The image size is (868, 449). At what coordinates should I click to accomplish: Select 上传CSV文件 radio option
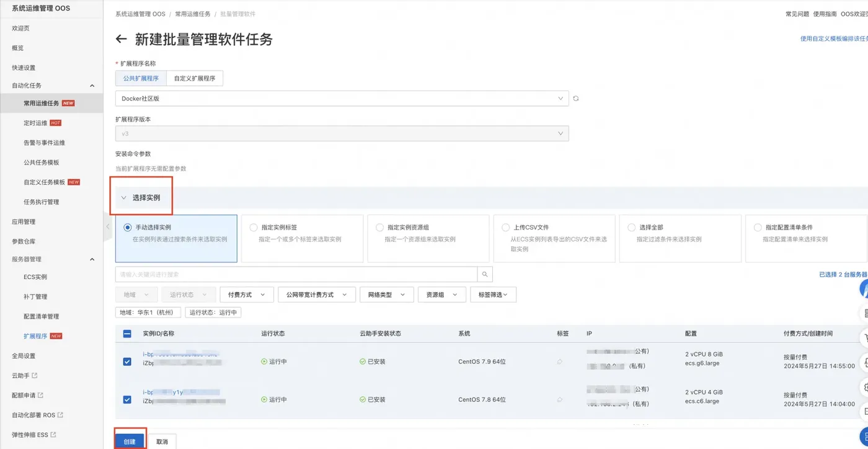click(x=505, y=228)
